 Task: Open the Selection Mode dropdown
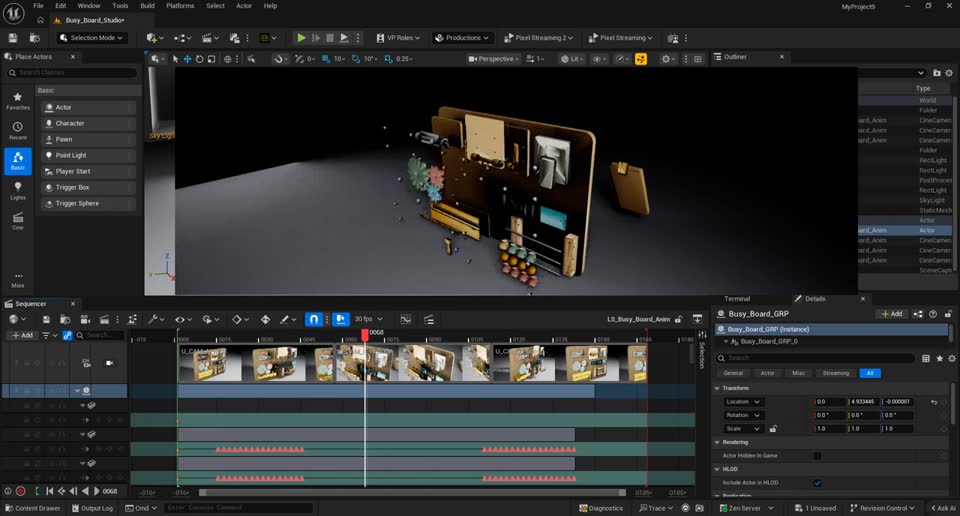[91, 38]
